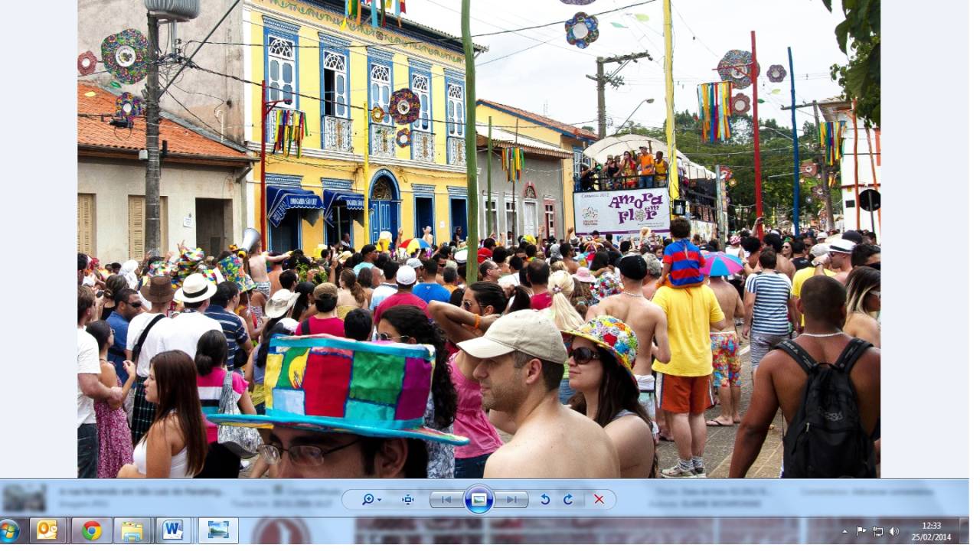Click the blurred thumbnail in the info bar

(x=24, y=498)
